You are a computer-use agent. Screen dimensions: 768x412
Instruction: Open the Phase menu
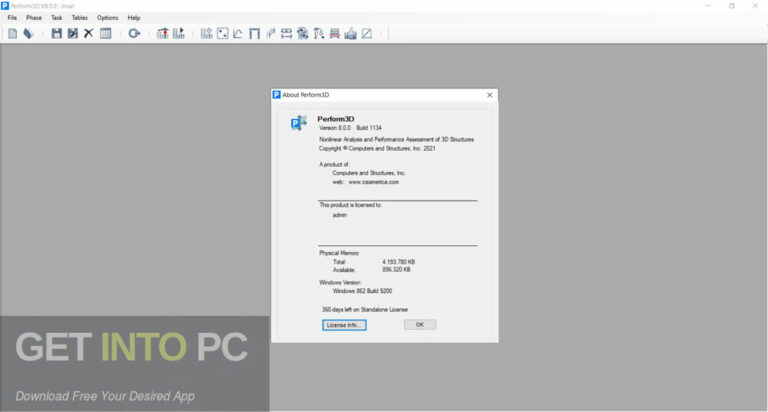click(34, 18)
